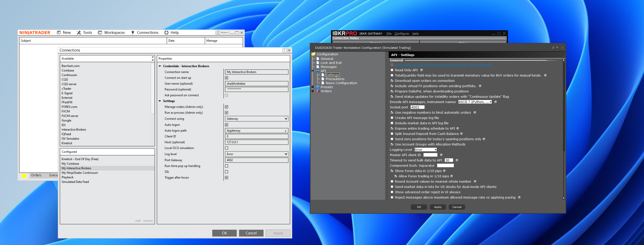Click the info icon next to Socket encoding dropdown
The width and height of the screenshot is (644, 245).
495,102
